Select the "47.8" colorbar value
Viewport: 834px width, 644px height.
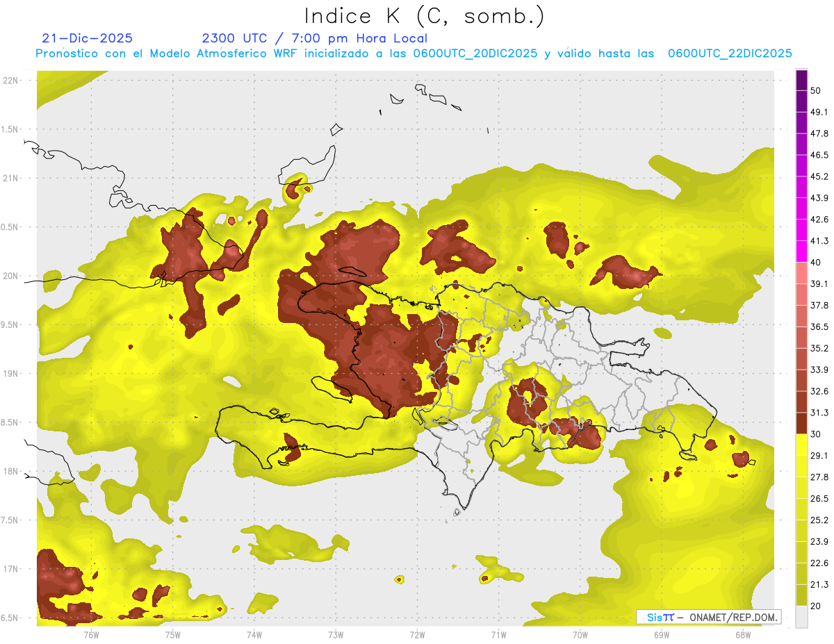click(819, 133)
